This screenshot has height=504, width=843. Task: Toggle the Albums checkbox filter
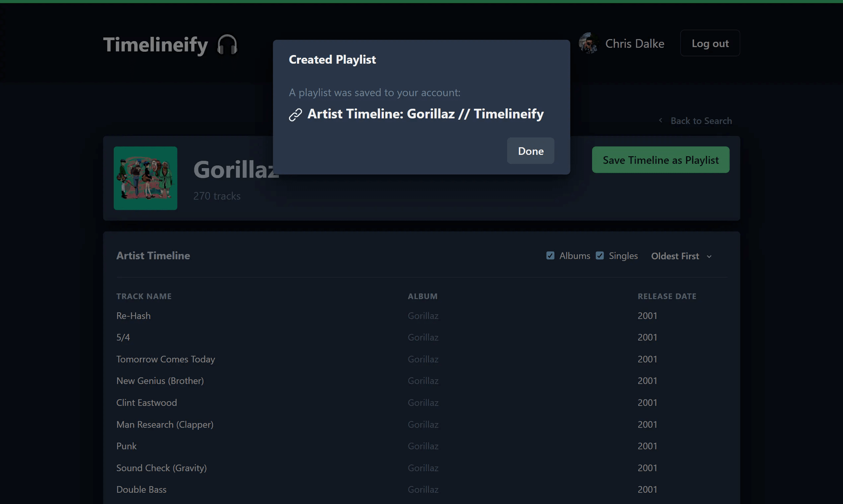pyautogui.click(x=550, y=255)
